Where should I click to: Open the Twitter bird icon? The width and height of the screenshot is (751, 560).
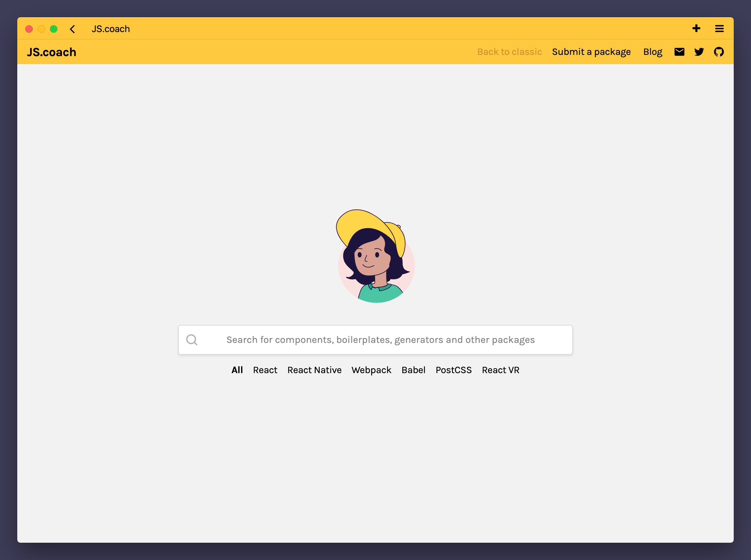699,52
